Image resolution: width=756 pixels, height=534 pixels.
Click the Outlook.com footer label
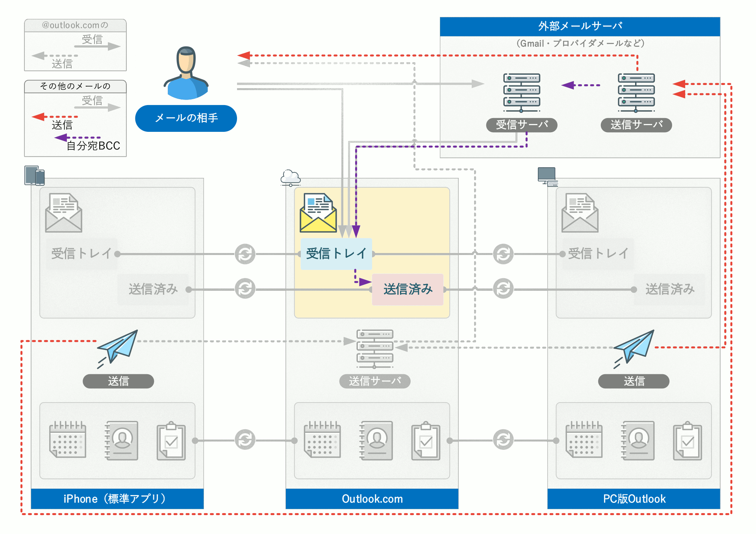[x=372, y=499]
